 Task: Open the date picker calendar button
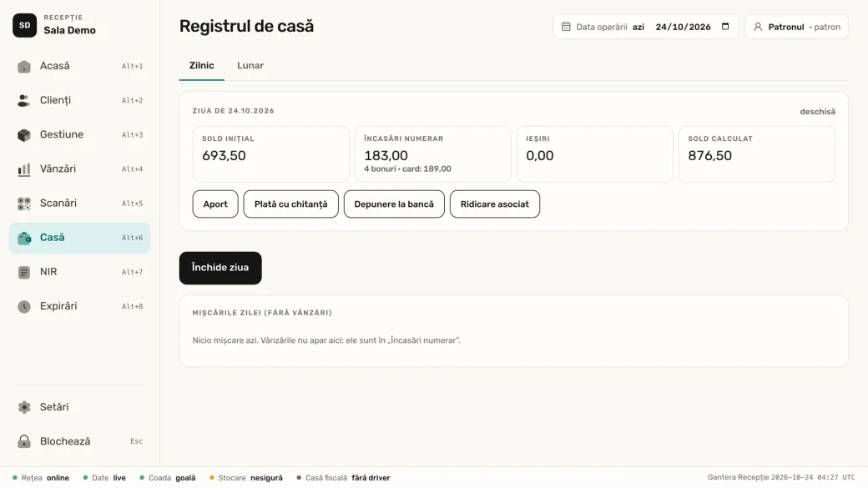[725, 27]
